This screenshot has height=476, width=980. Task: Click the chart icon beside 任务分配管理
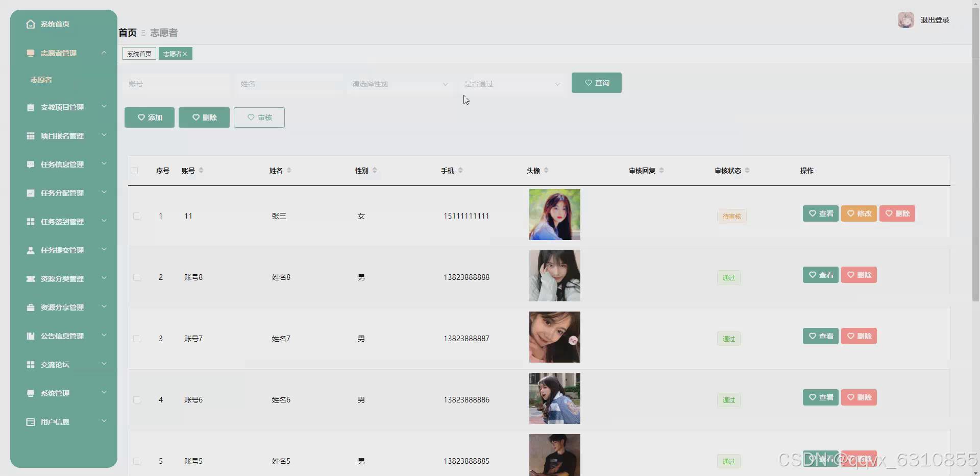(31, 193)
